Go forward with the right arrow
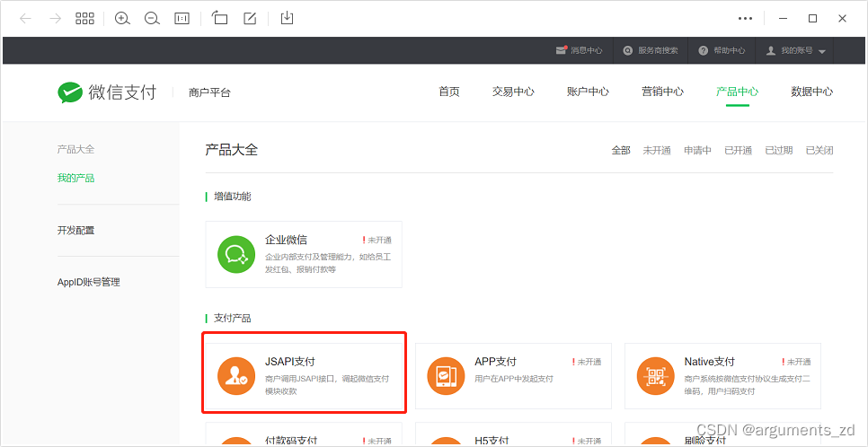 click(55, 18)
